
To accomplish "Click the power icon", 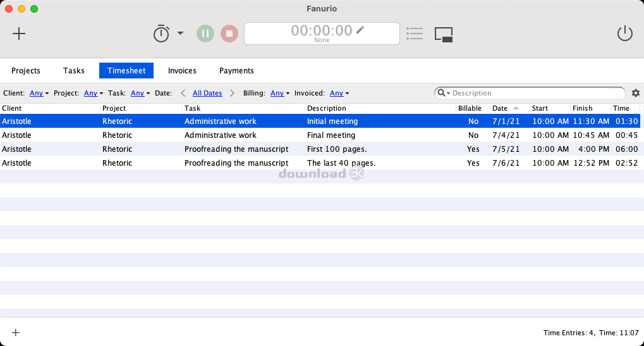I will [624, 34].
